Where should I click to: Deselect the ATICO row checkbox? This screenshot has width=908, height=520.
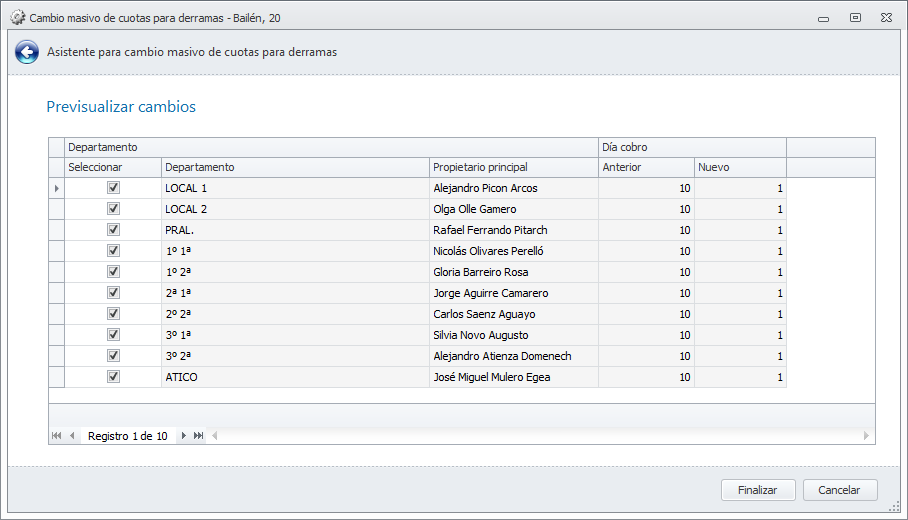(x=113, y=377)
